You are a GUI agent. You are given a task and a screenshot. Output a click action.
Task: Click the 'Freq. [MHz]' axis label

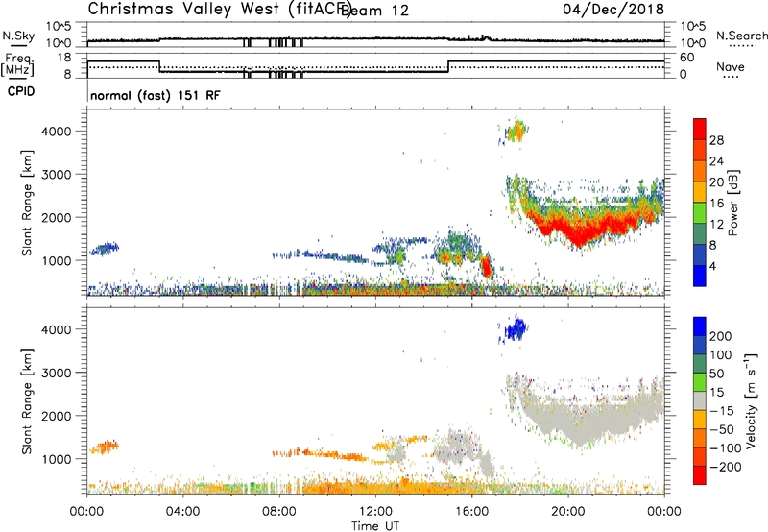(x=17, y=65)
